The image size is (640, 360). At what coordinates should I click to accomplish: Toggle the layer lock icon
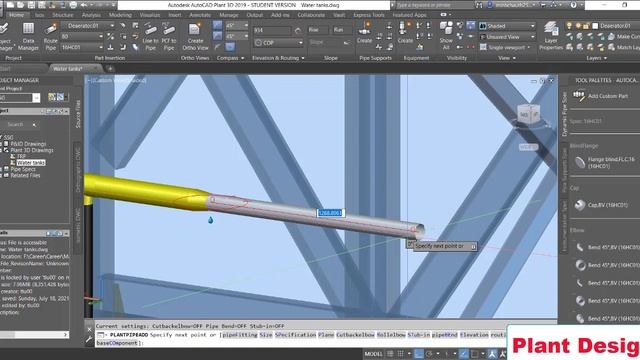[x=586, y=26]
